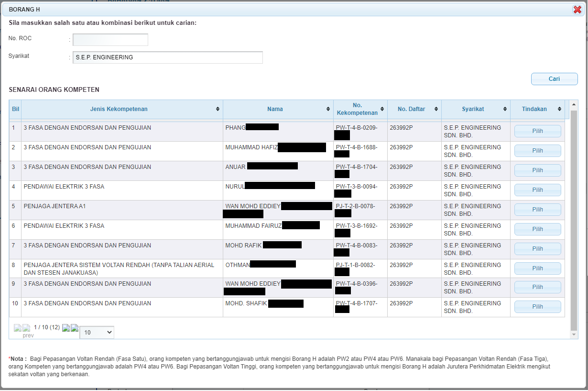Close the BORANG H dialog with red X
Screen dimensions: 588x391
[x=577, y=10]
